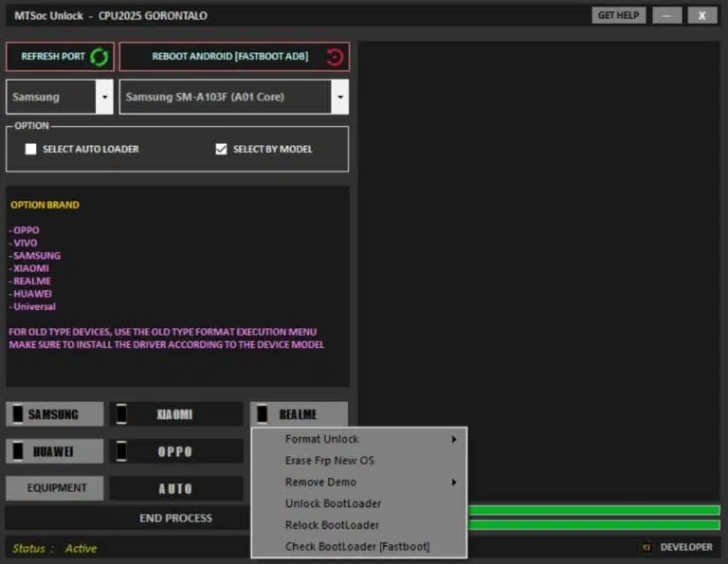728x564 pixels.
Task: Click the Developer icon in status bar
Action: tap(647, 547)
